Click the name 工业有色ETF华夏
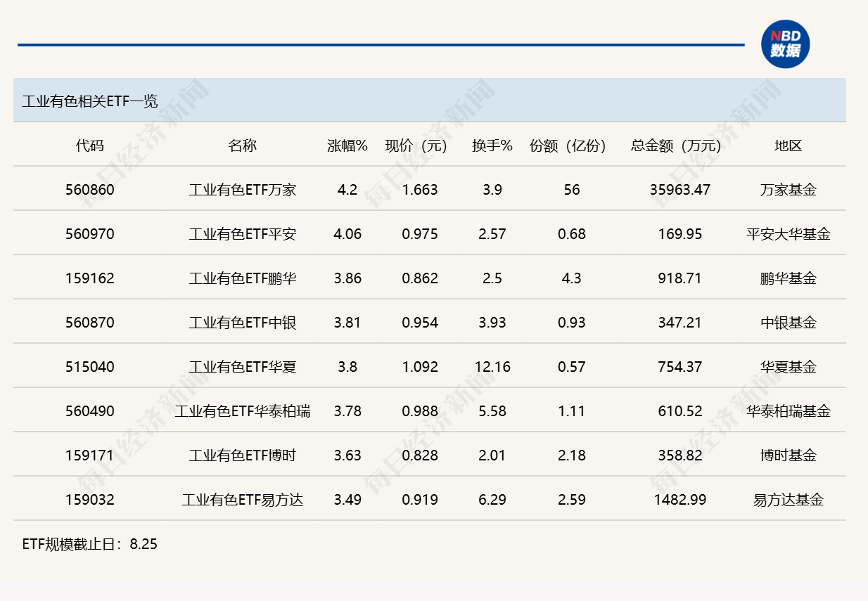 point(243,367)
